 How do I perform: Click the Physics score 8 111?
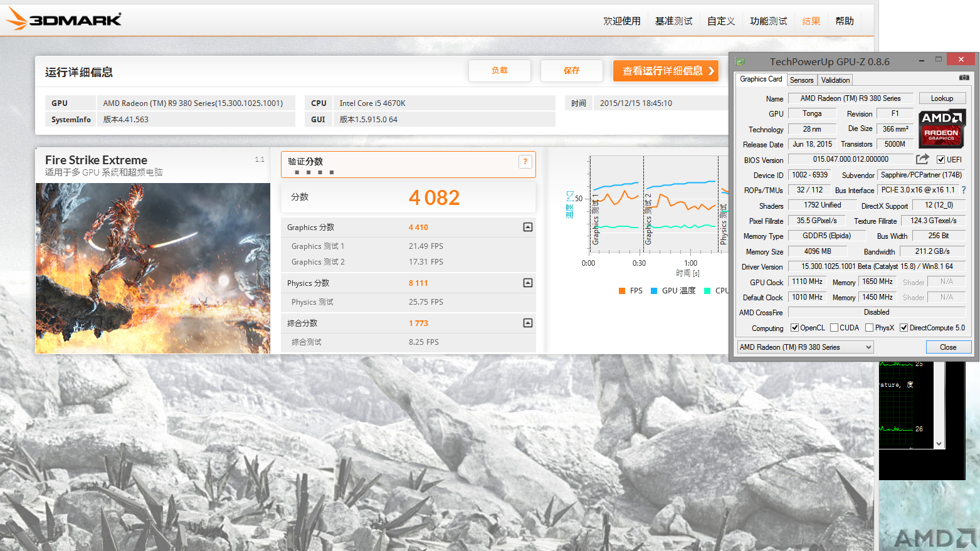click(x=418, y=283)
